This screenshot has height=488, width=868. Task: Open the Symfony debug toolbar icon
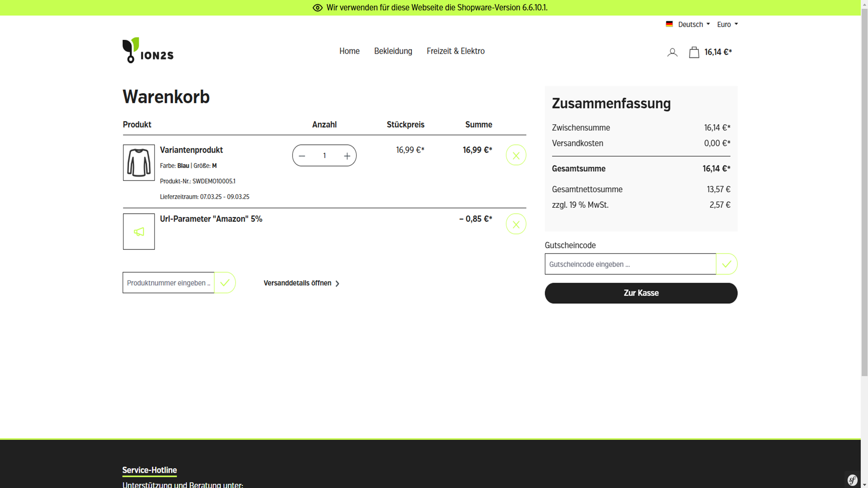(x=852, y=480)
